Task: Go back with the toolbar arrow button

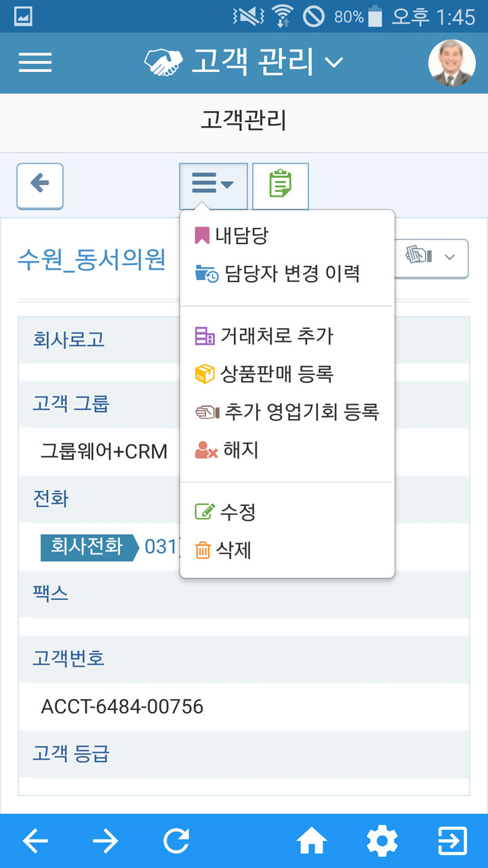Action: 40,186
